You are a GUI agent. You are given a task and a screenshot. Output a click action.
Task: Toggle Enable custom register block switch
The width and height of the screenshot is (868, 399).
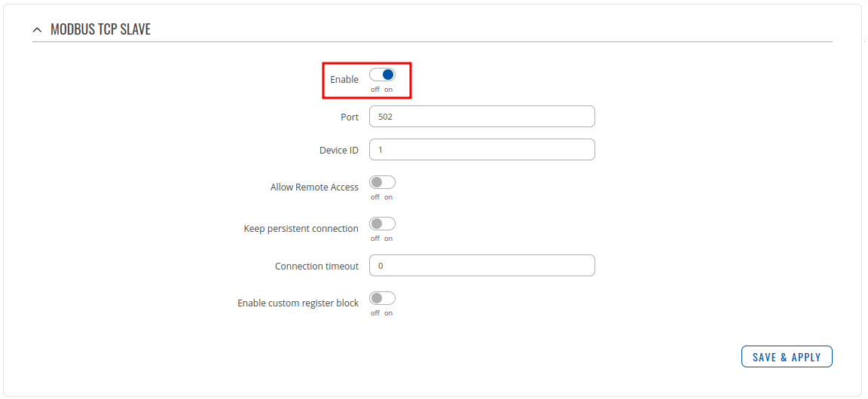click(382, 298)
